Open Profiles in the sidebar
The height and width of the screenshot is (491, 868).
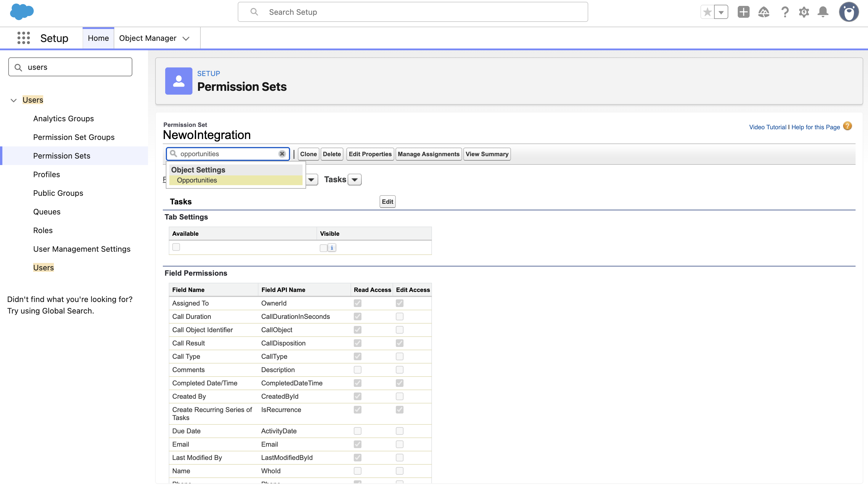46,174
